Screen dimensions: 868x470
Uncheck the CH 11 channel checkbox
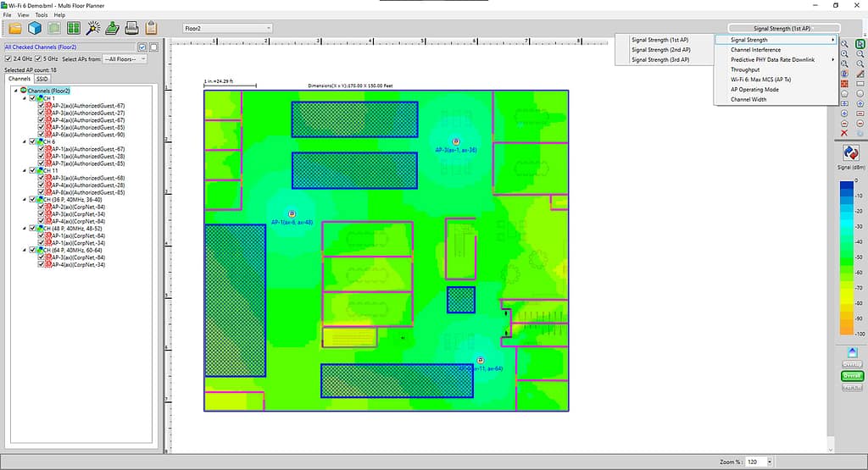[x=32, y=170]
